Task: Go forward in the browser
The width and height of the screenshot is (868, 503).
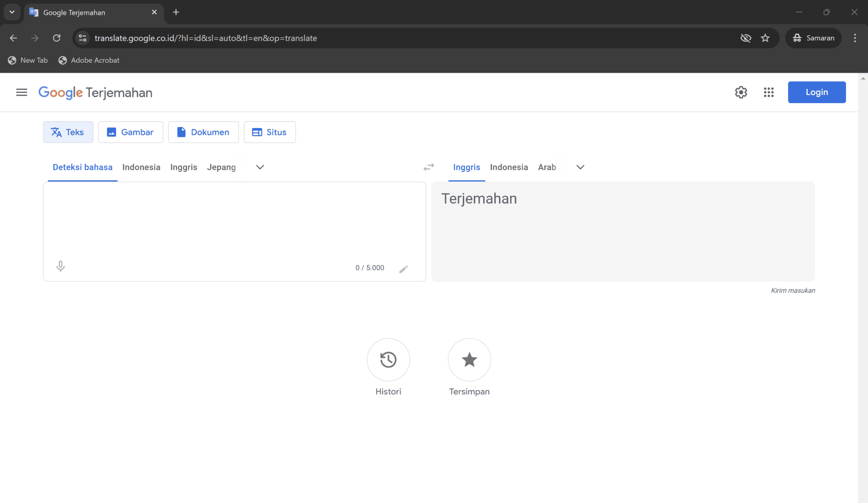Action: click(35, 38)
